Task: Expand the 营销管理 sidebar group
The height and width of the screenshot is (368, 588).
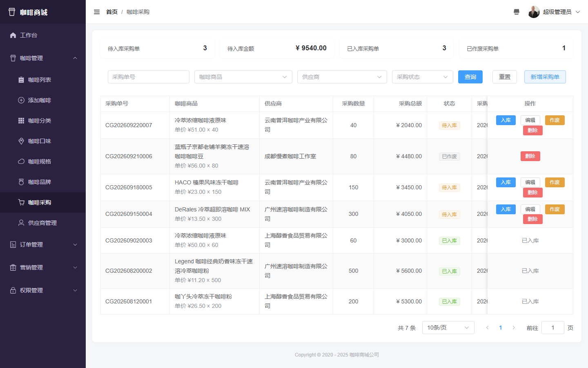Action: click(43, 267)
